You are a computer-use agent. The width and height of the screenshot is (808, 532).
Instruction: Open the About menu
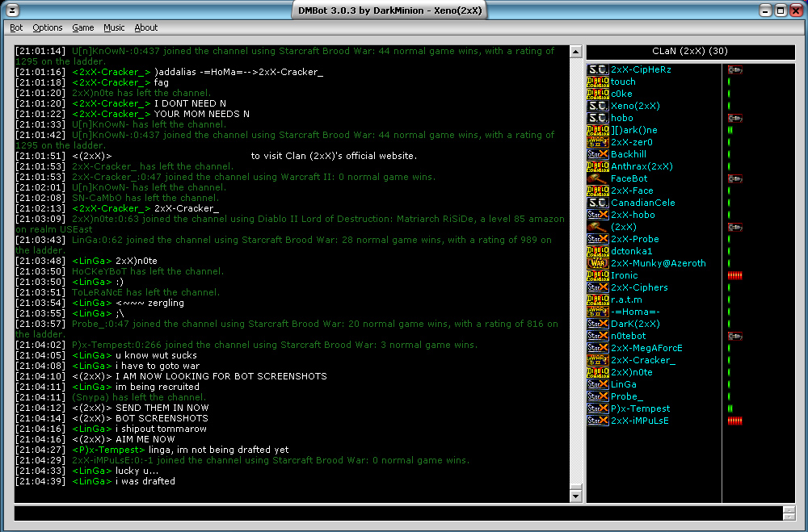[145, 27]
